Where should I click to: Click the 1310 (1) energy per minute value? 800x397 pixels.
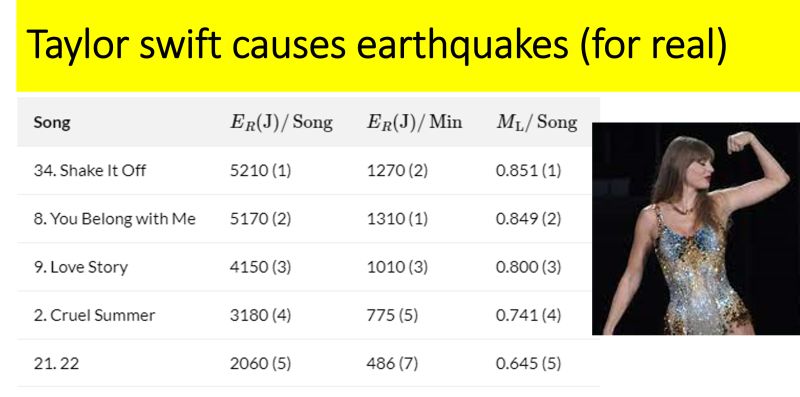pos(397,219)
